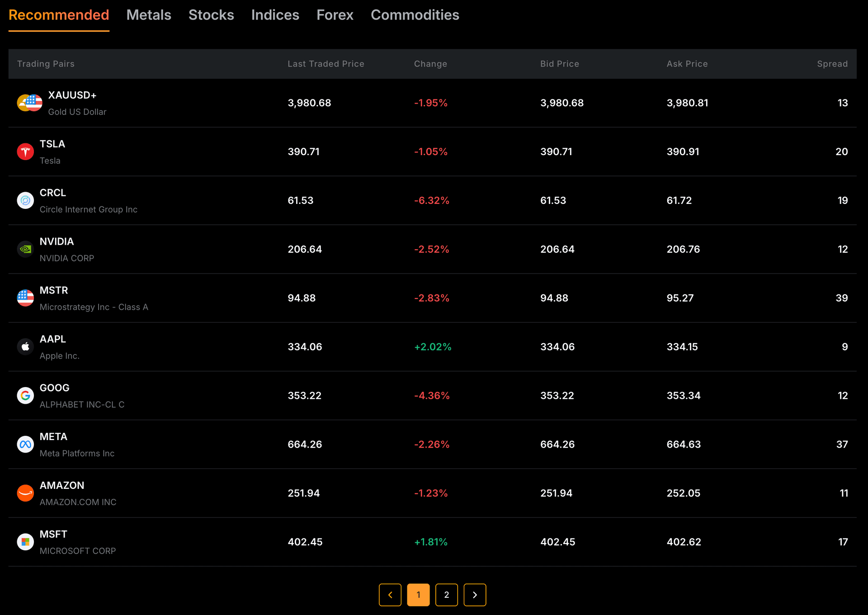Switch to the Metals tab
Viewport: 868px width, 615px height.
(149, 15)
